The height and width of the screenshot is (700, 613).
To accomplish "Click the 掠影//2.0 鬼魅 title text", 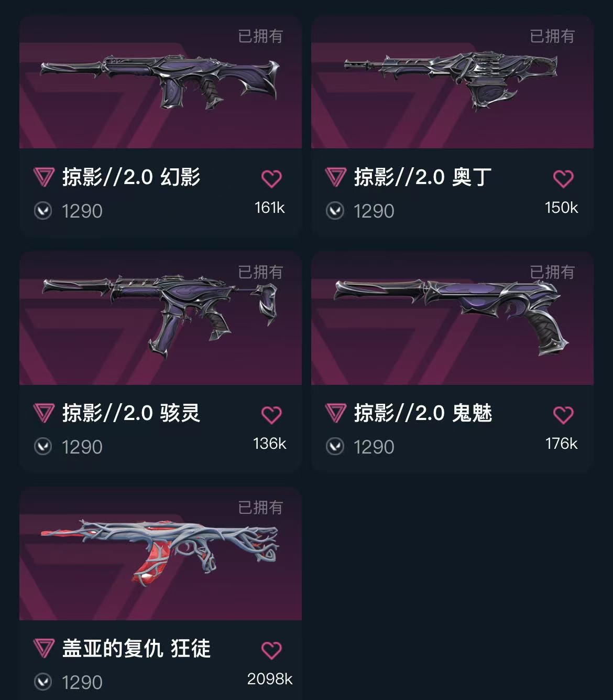I will coord(423,413).
